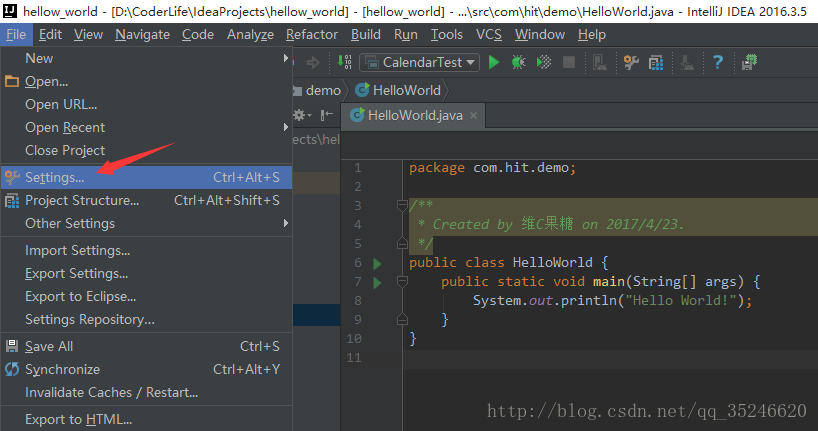
Task: Open the View menu
Action: 88,34
